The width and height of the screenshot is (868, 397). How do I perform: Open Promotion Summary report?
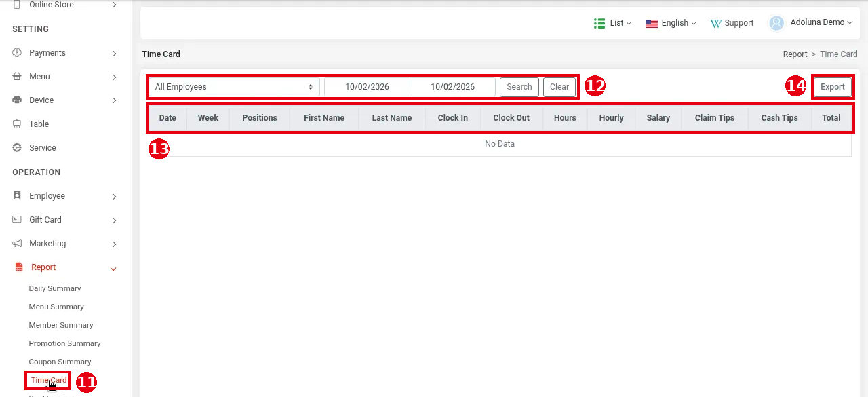click(64, 343)
